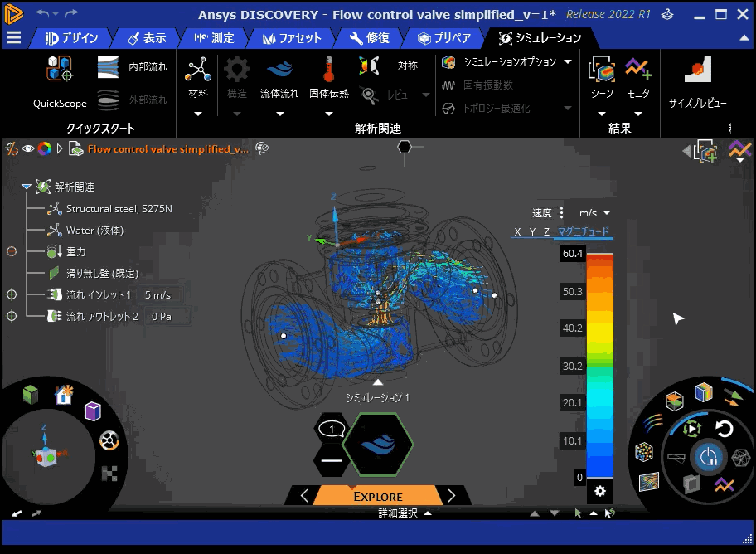This screenshot has width=756, height=554.
Task: Click the サイズプレビュー size preview icon
Action: click(x=697, y=70)
